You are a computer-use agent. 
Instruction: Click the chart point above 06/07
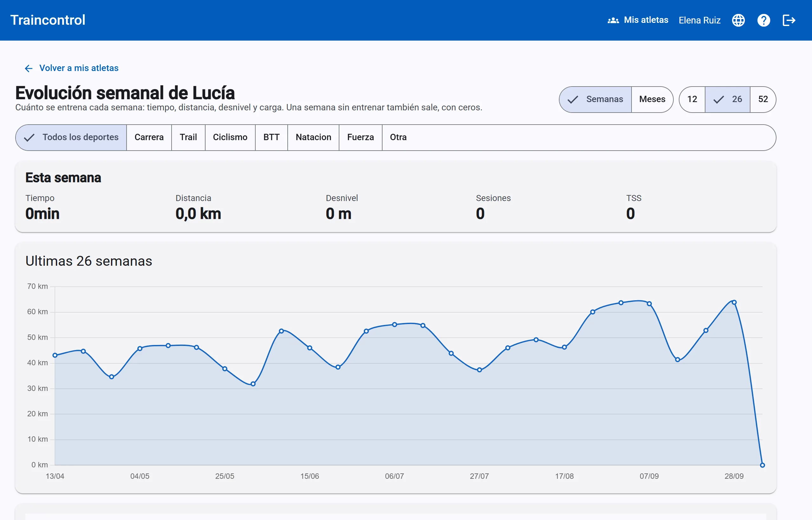[395, 324]
